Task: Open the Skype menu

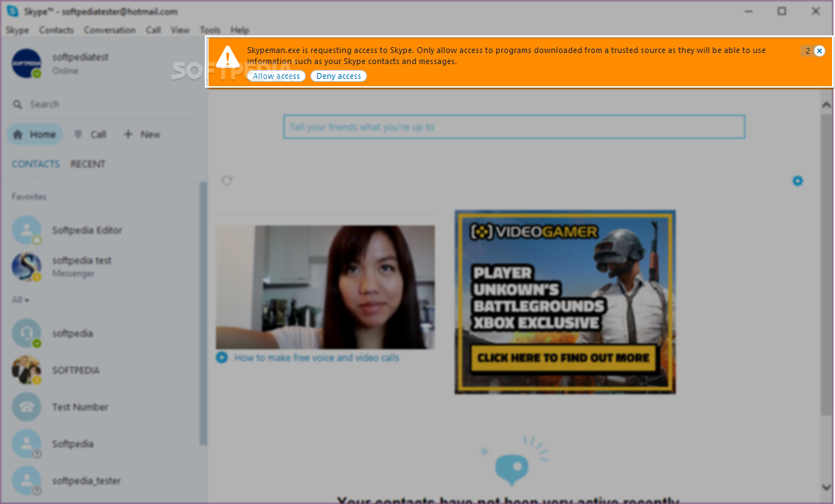Action: click(17, 29)
